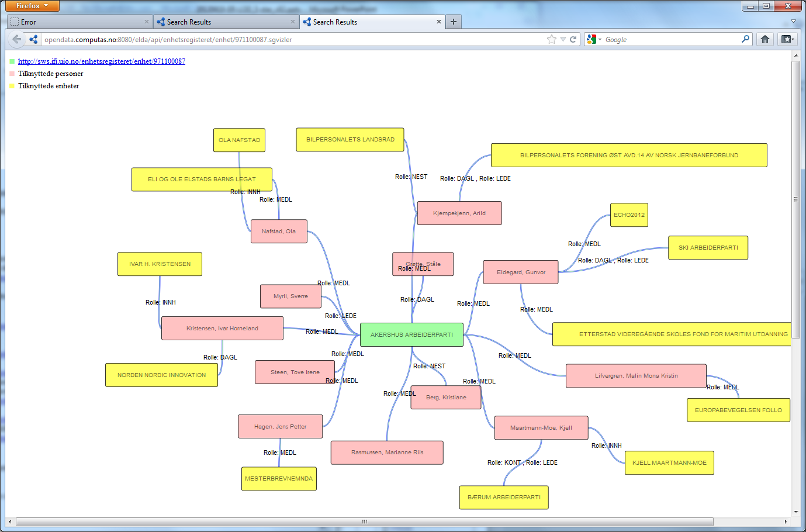Select the AKERSHUS ARBEIDERPARTI center node
Image resolution: width=806 pixels, height=532 pixels.
pyautogui.click(x=411, y=334)
